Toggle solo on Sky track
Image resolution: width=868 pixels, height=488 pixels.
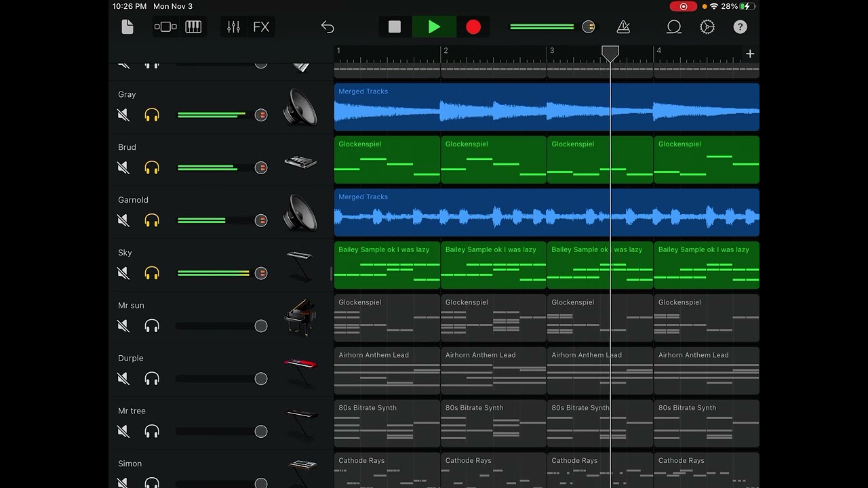point(152,273)
